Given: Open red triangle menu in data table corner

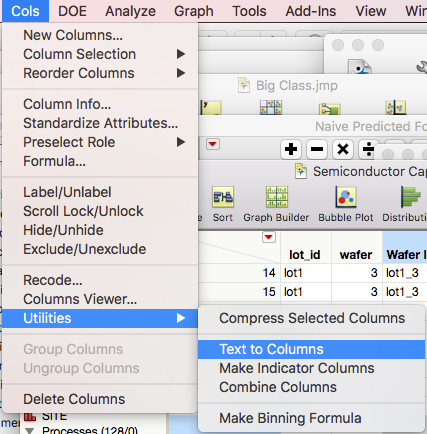Looking at the screenshot, I should 269,237.
